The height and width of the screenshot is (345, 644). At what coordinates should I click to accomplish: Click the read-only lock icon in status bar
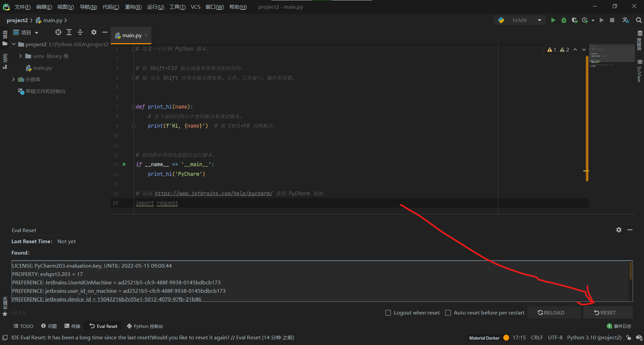pyautogui.click(x=629, y=338)
